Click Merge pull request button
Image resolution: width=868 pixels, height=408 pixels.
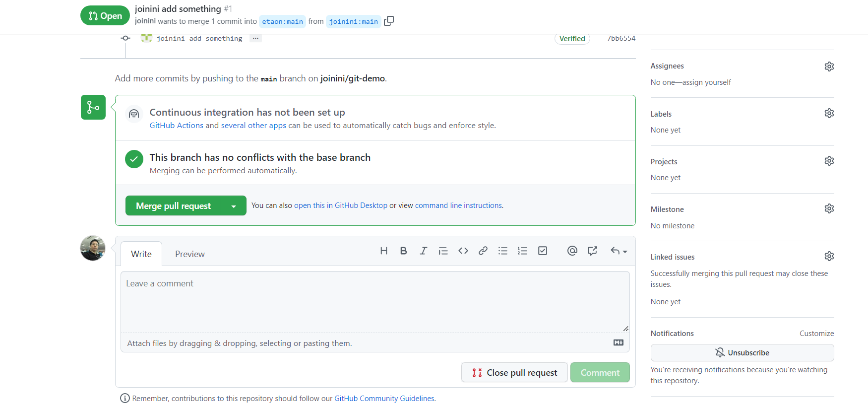tap(174, 205)
